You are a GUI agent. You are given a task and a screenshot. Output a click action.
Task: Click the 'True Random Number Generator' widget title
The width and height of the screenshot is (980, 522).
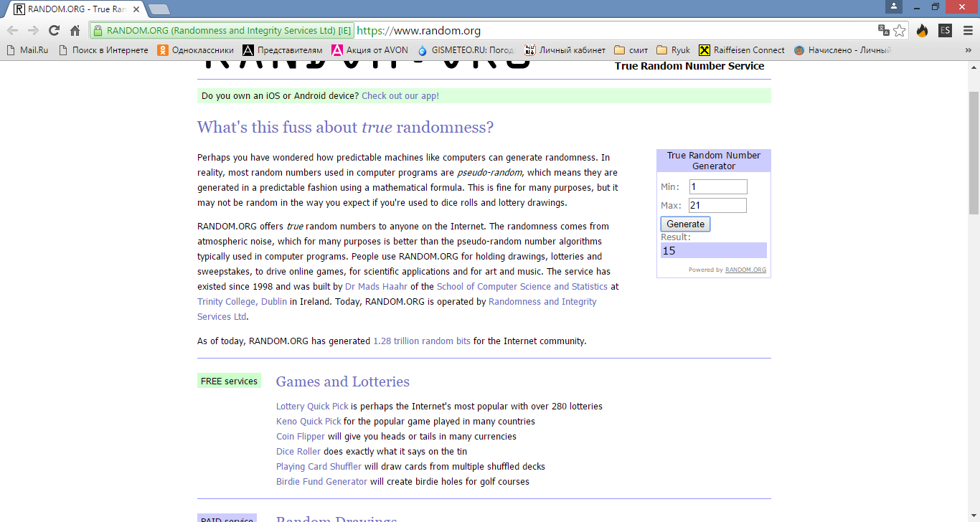tap(714, 161)
